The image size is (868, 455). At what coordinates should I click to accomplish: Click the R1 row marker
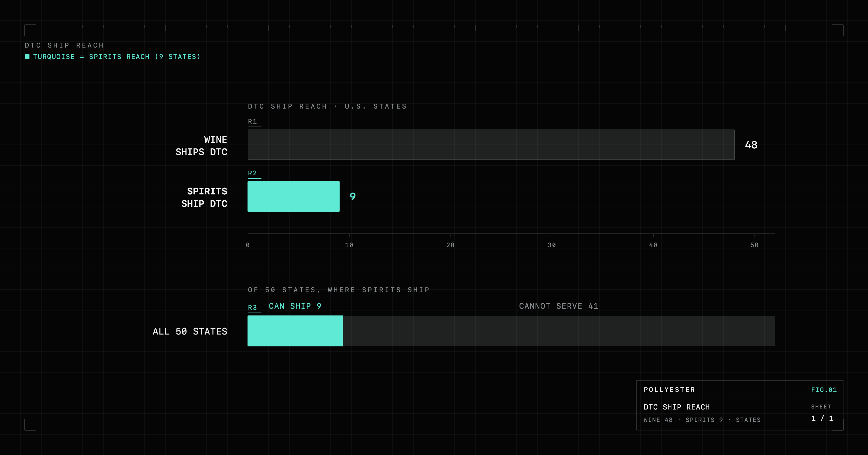coord(252,122)
